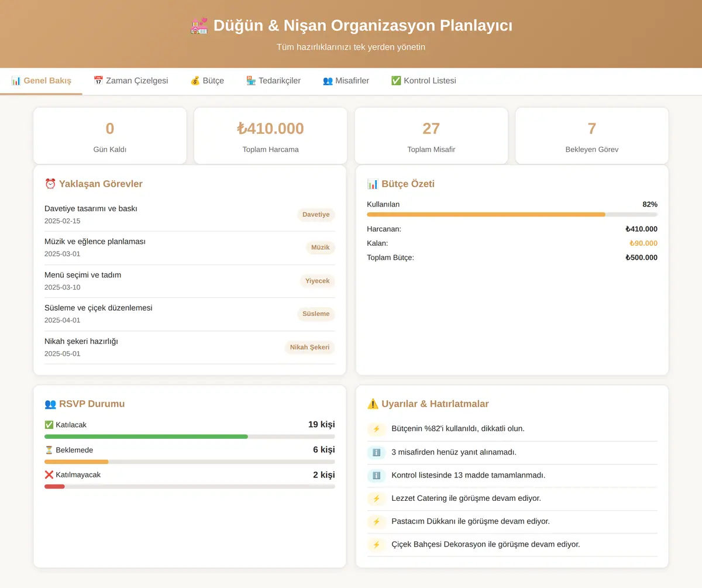Screen dimensions: 702x588
Task: Click the '2 kişi' declined count
Action: point(324,474)
